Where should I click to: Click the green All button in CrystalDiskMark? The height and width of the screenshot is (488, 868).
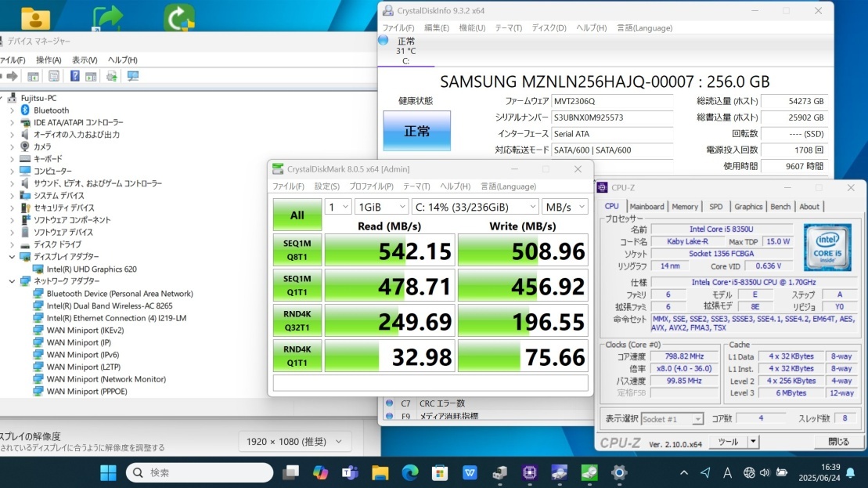(x=297, y=215)
